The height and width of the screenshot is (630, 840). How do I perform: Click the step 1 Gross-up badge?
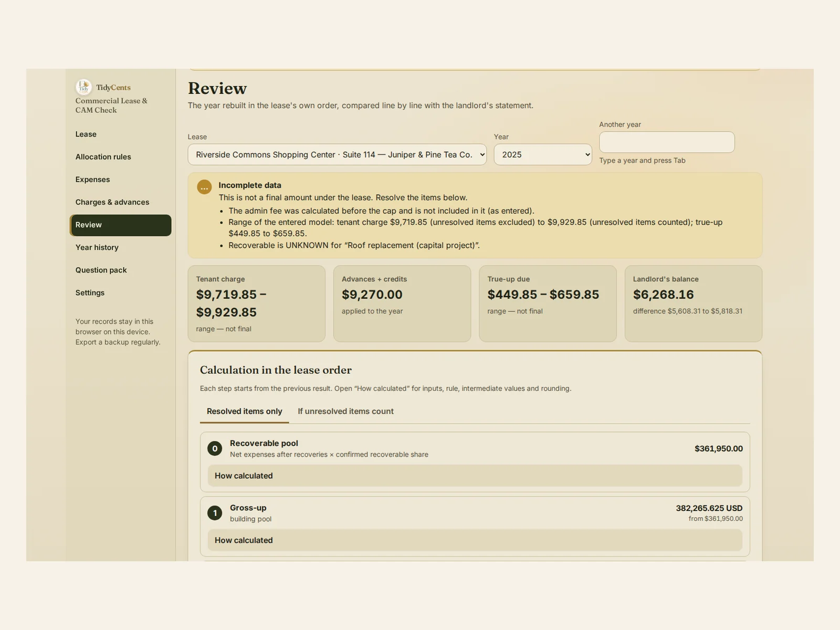click(x=215, y=513)
